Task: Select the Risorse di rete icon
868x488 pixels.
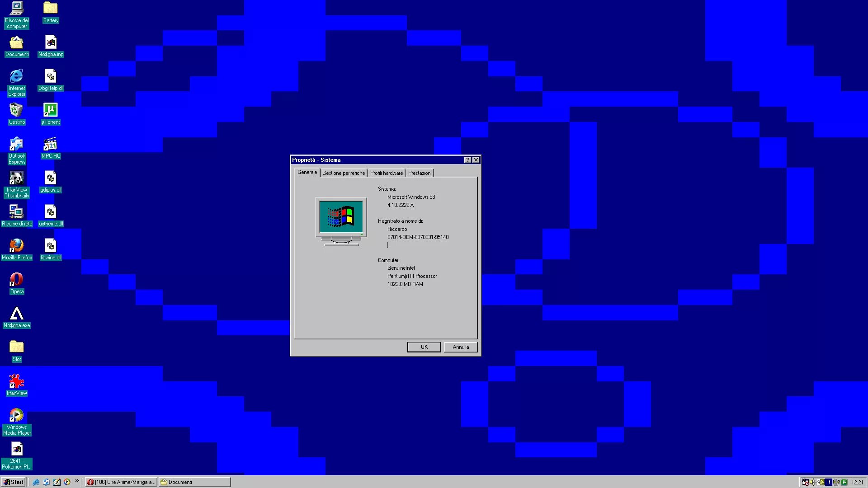Action: [x=17, y=216]
